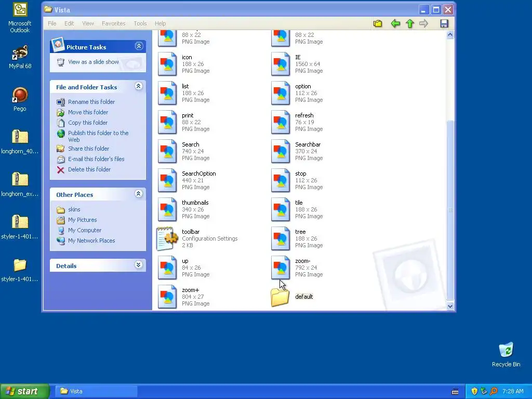Screen dimensions: 532x399
Task: Select the Search PNG image file
Action: point(184,151)
